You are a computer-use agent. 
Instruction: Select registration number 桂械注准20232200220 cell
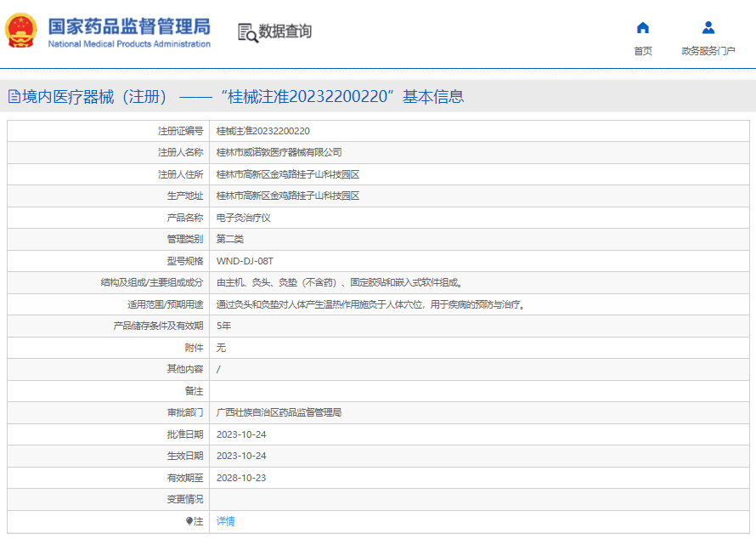pyautogui.click(x=262, y=131)
